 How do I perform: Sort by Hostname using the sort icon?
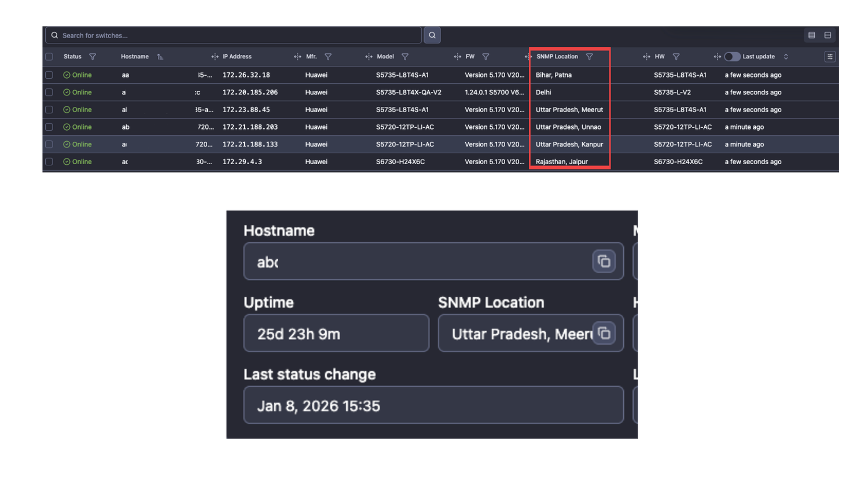pyautogui.click(x=160, y=57)
